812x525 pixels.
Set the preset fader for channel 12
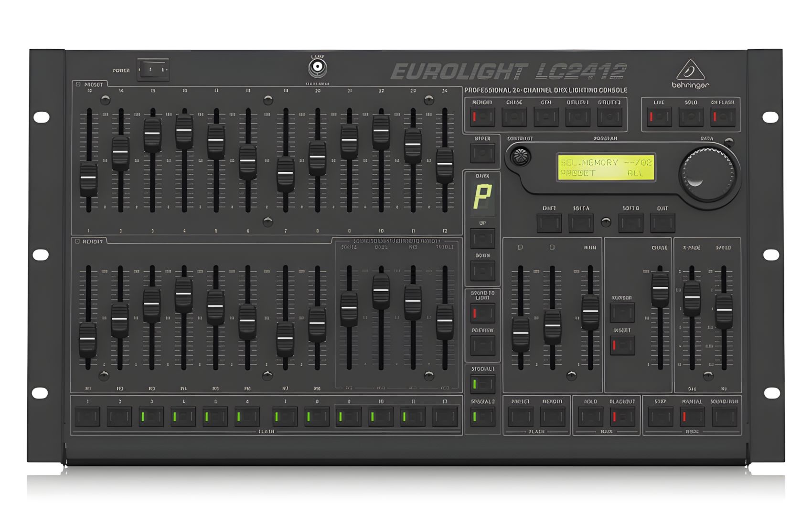point(445,166)
